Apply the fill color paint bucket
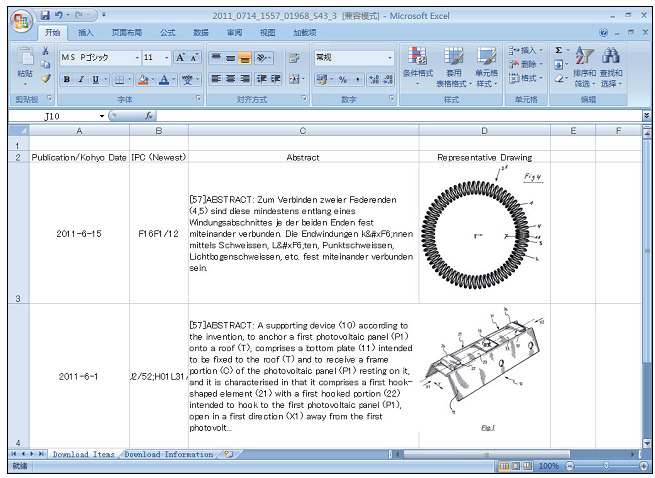The width and height of the screenshot is (655, 478). pos(143,79)
